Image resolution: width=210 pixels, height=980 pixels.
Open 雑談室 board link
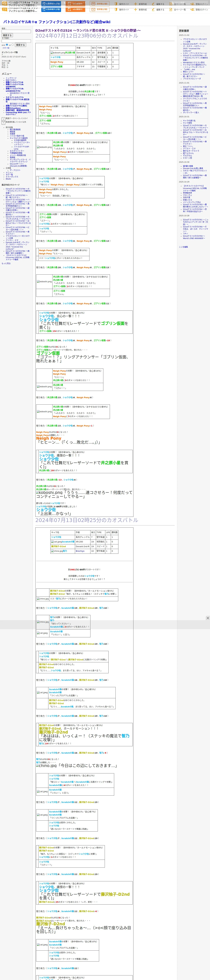click(13, 132)
